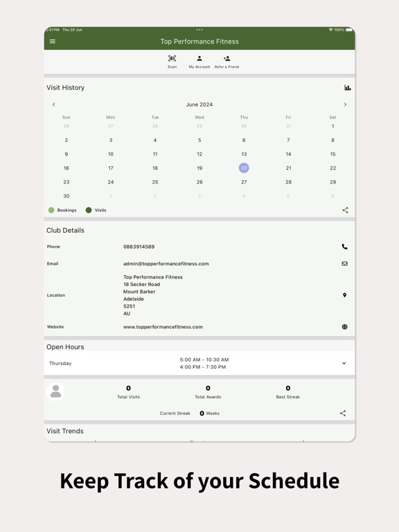Select June 25 in calendar
Viewport: 399px width, 532px height.
tap(155, 182)
